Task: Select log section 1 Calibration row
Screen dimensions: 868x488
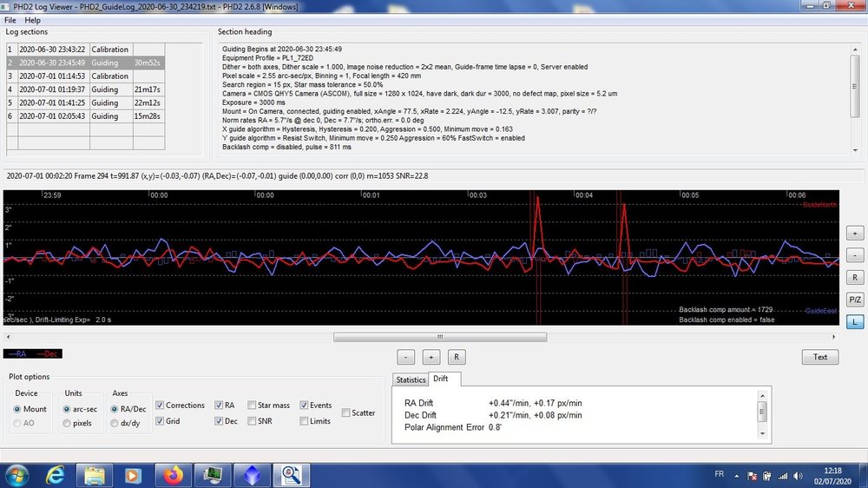Action: click(85, 49)
